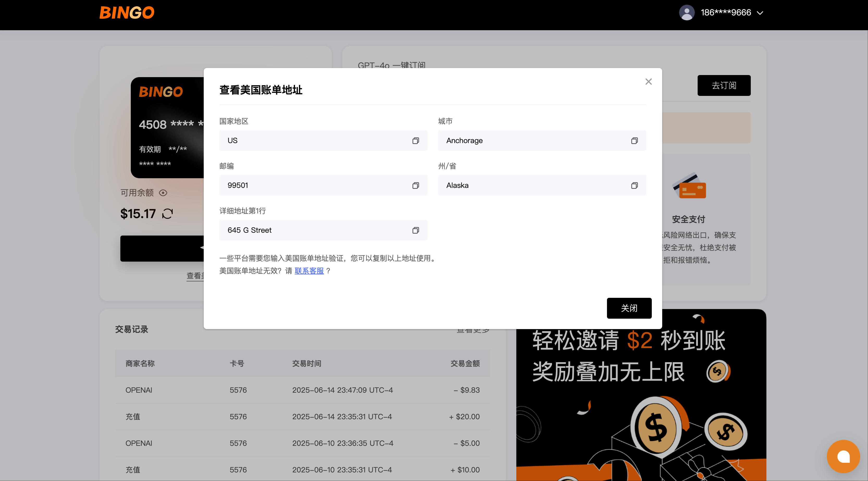Open the 联系客服 link
Screen dimensions: 868x481
point(309,271)
